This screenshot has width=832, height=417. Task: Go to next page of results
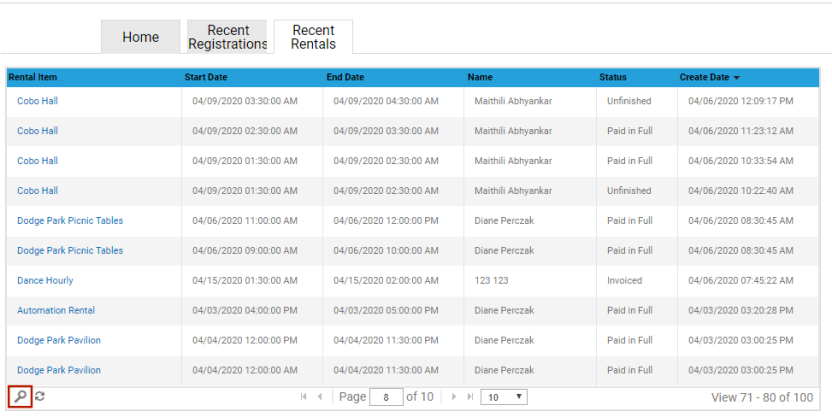[453, 397]
